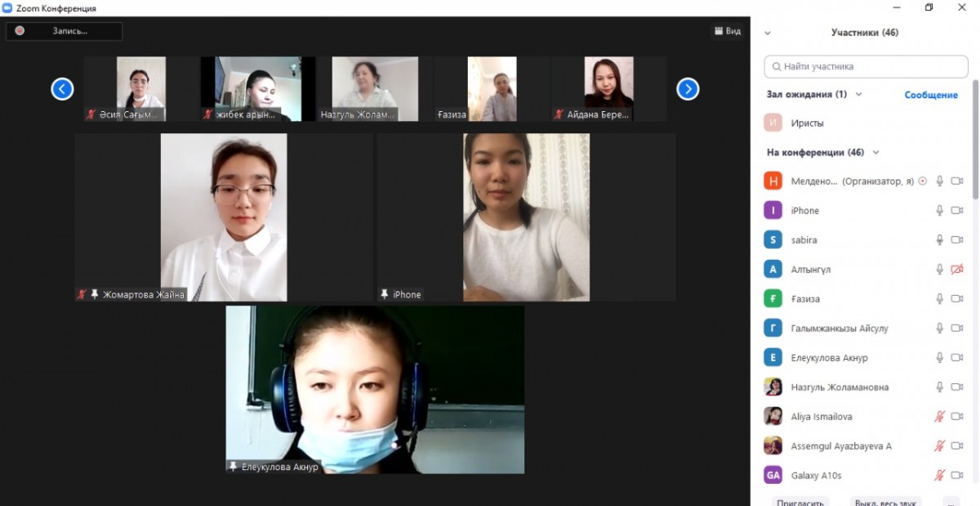
Task: Click the camera icon next to Ғазиза
Action: 957,299
